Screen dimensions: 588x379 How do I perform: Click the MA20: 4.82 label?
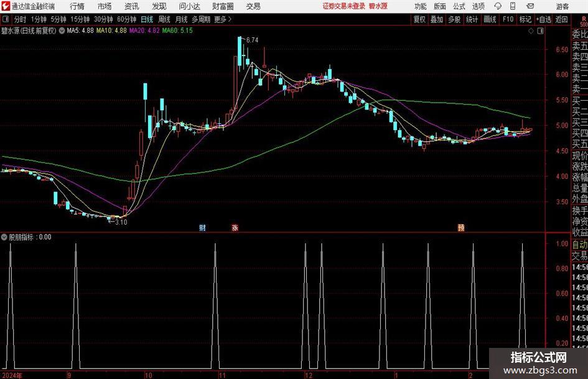click(144, 30)
